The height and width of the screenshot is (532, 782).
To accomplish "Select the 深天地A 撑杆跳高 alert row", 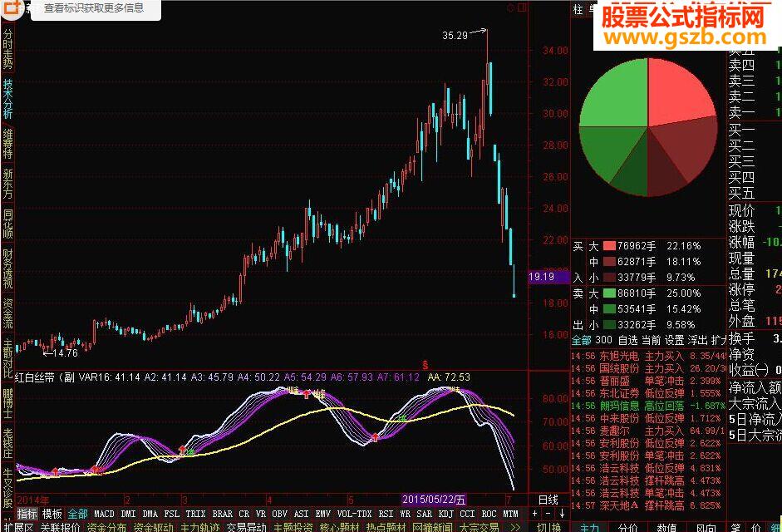I will (648, 505).
